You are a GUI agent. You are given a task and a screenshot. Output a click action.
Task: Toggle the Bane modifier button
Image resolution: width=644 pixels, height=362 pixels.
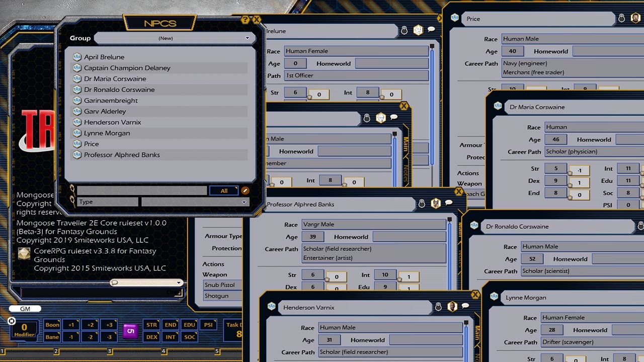(x=52, y=337)
